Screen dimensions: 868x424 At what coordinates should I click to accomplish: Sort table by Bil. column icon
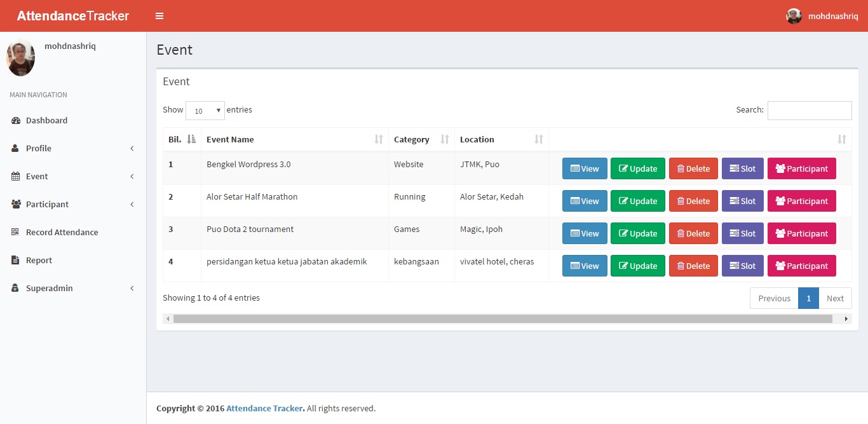(191, 139)
